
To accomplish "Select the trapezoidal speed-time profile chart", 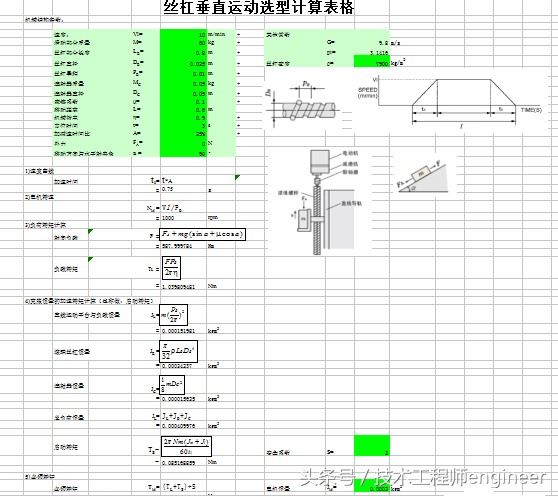I will click(x=450, y=102).
